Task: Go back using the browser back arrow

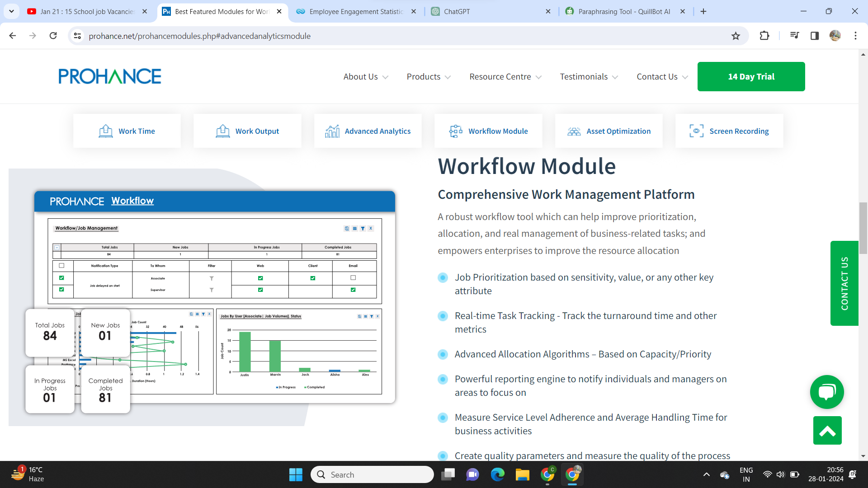Action: pyautogui.click(x=13, y=36)
